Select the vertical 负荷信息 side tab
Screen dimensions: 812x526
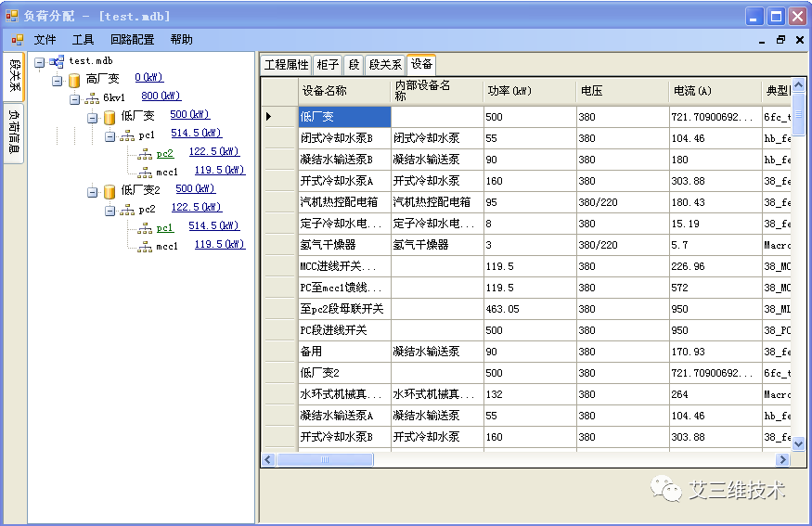tap(14, 133)
